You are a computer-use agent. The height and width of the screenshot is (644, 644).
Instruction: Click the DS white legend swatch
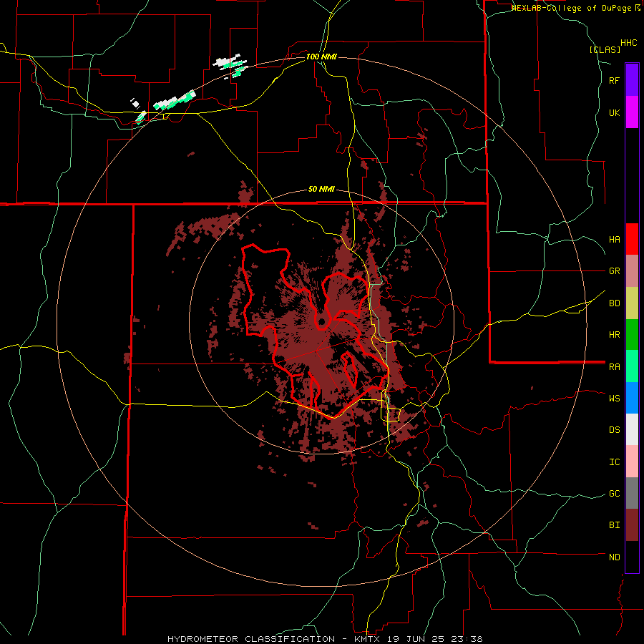point(632,429)
